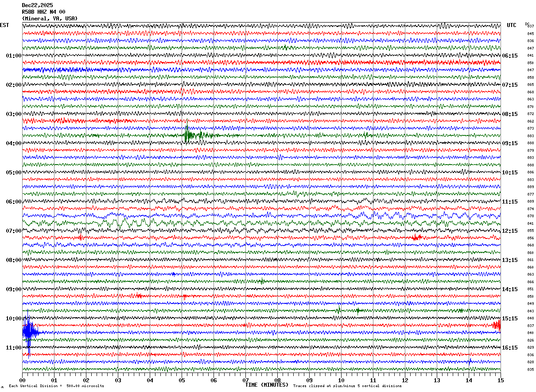Click the Dec22,2025 date header
Image resolution: width=536 pixels, height=392 pixels.
coord(37,5)
